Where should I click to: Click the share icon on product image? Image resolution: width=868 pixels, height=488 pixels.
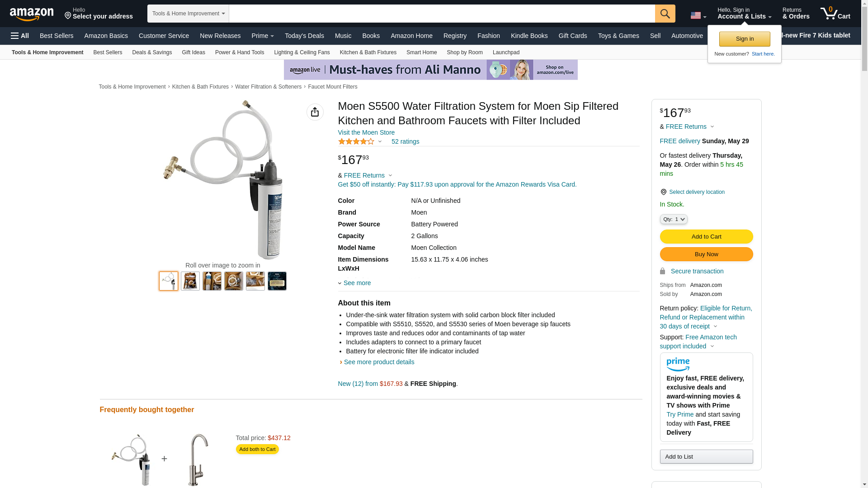[x=315, y=112]
